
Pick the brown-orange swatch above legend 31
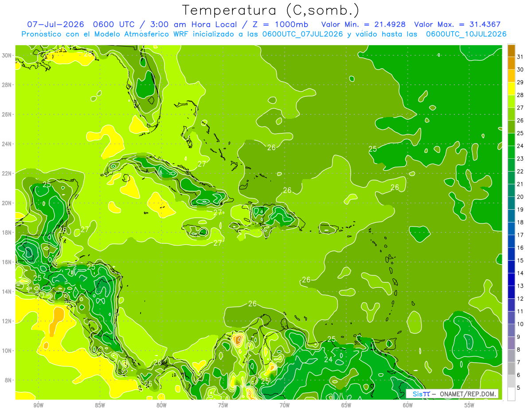(511, 51)
